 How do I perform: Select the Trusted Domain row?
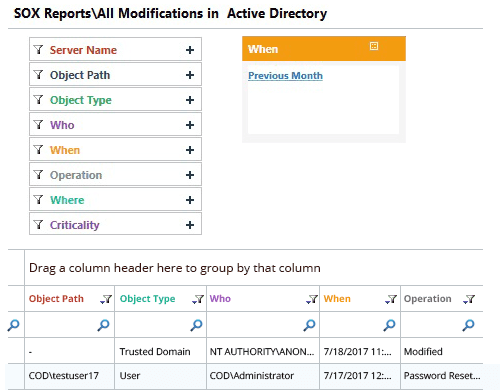[245, 351]
